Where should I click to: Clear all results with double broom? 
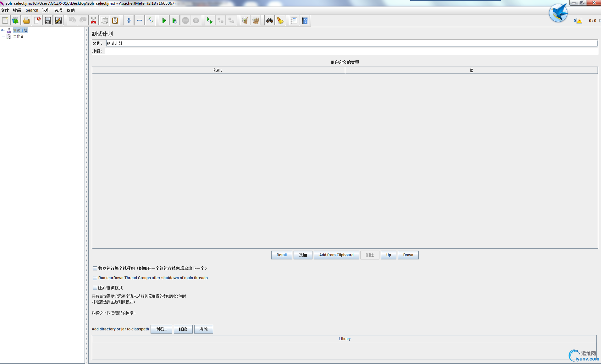click(256, 21)
